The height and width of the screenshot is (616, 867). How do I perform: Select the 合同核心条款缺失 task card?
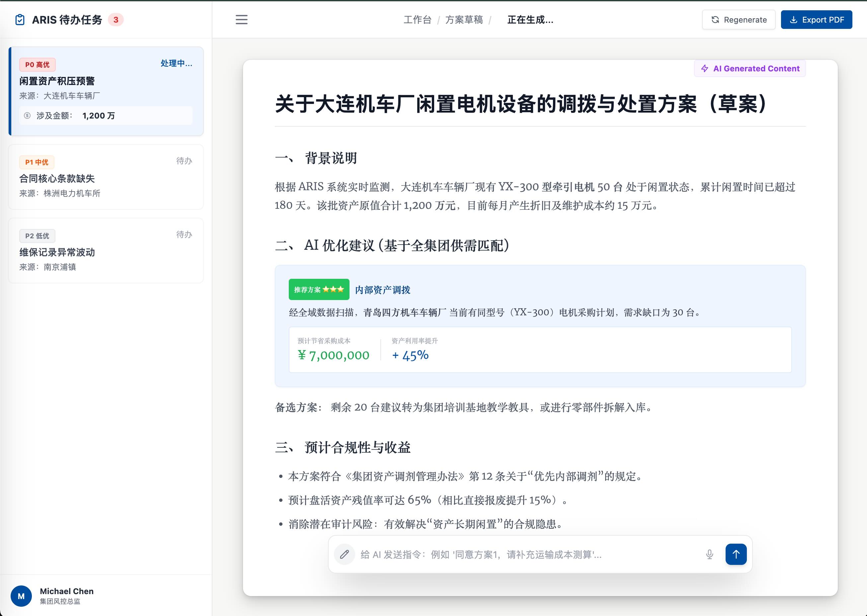[x=106, y=177]
